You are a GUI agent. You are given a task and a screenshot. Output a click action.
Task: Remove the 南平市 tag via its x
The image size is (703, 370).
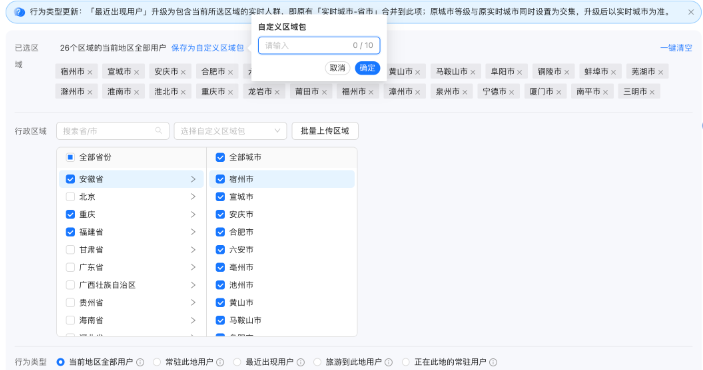[x=605, y=92]
